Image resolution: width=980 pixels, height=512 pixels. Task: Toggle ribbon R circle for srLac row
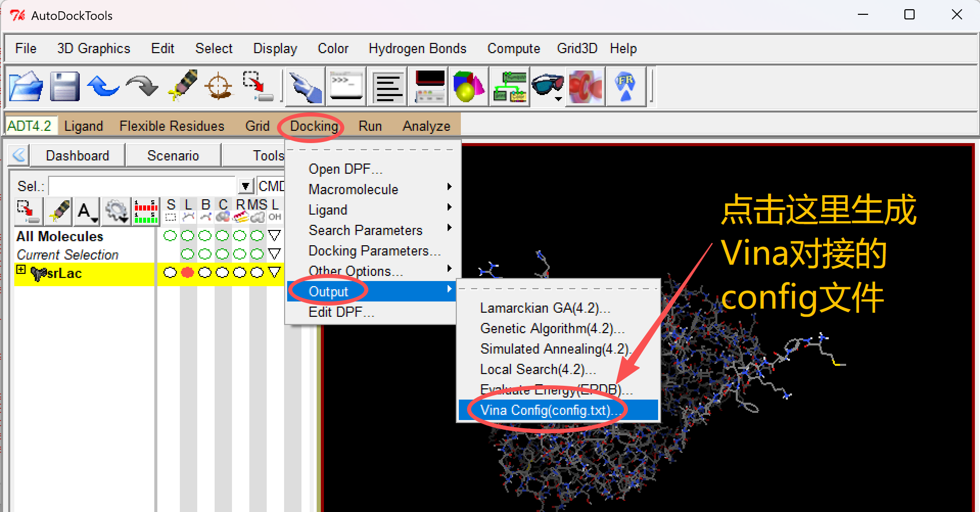240,272
